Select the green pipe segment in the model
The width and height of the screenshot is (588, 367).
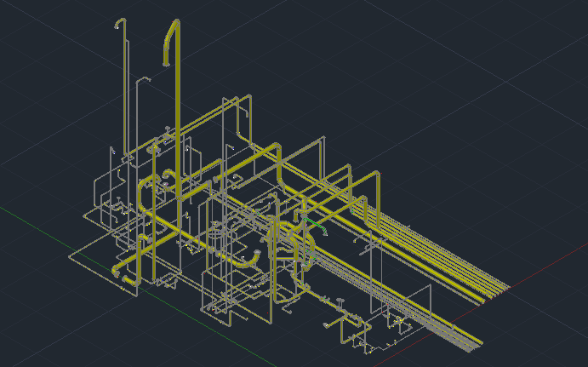(x=314, y=225)
